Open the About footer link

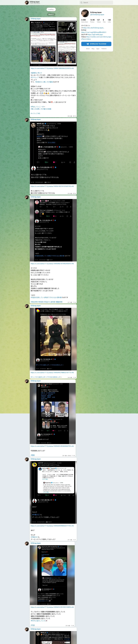(88, 49)
